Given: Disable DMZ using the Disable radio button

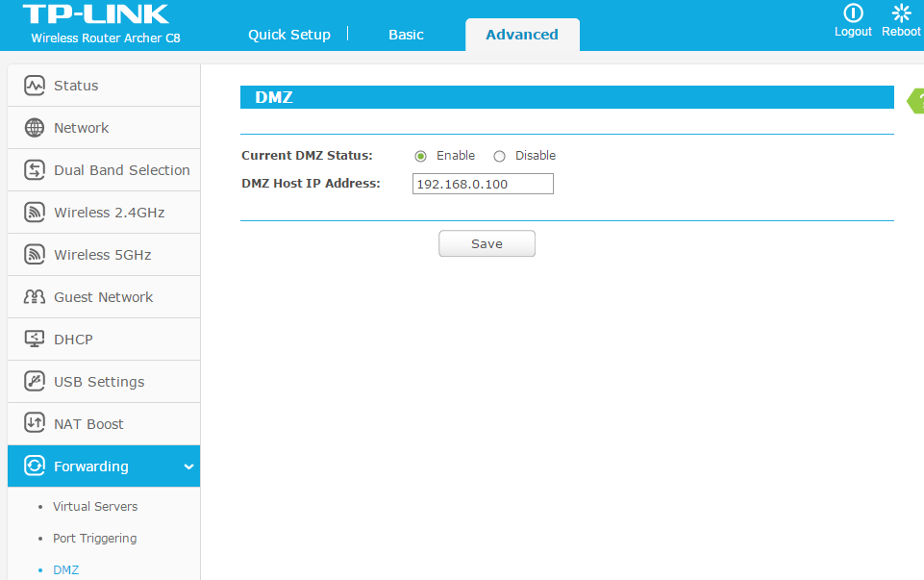Looking at the screenshot, I should pos(499,155).
